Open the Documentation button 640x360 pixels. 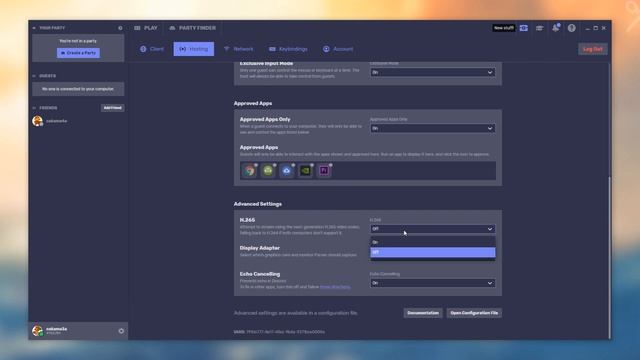pyautogui.click(x=423, y=313)
